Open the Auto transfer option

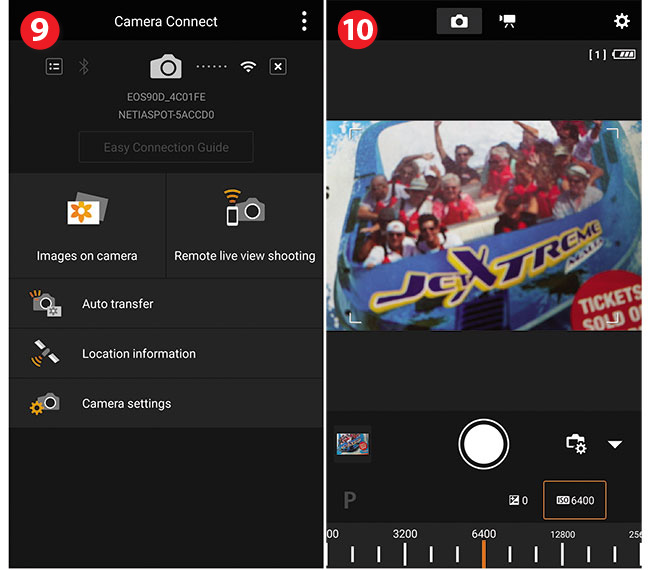166,304
